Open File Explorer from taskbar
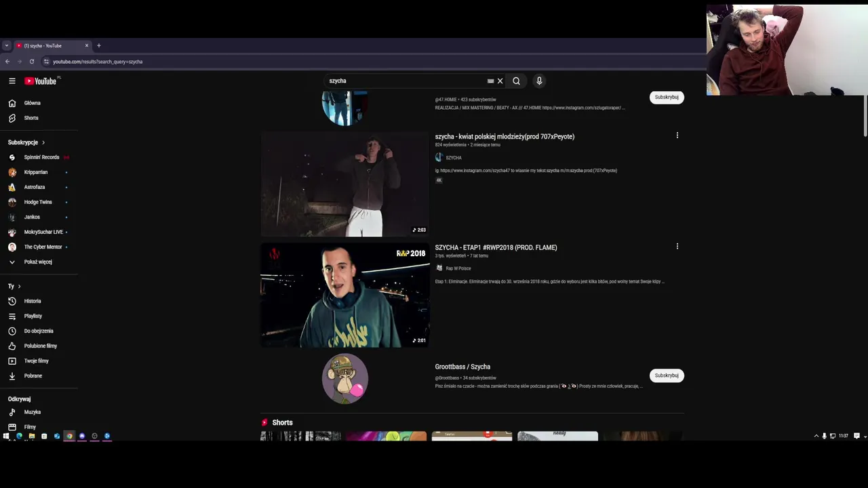 click(31, 436)
